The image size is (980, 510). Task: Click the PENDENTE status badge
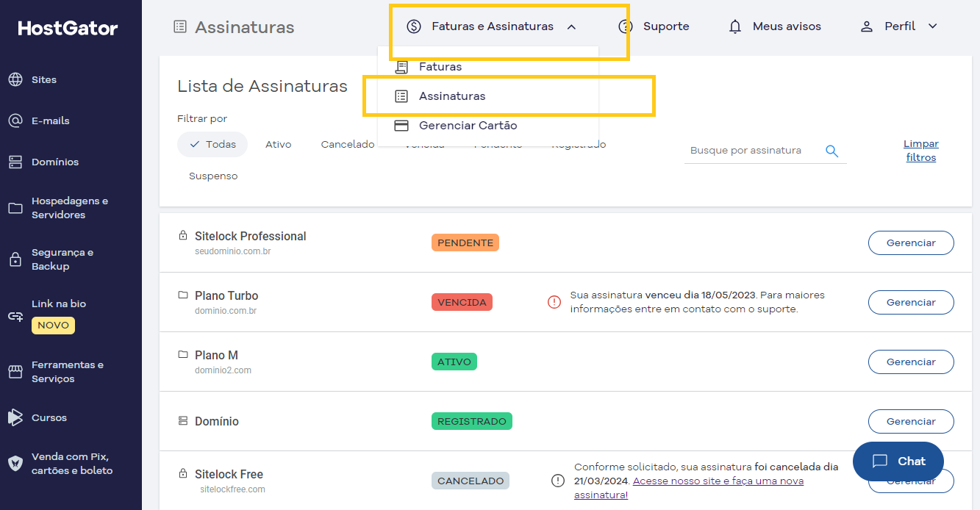(465, 243)
